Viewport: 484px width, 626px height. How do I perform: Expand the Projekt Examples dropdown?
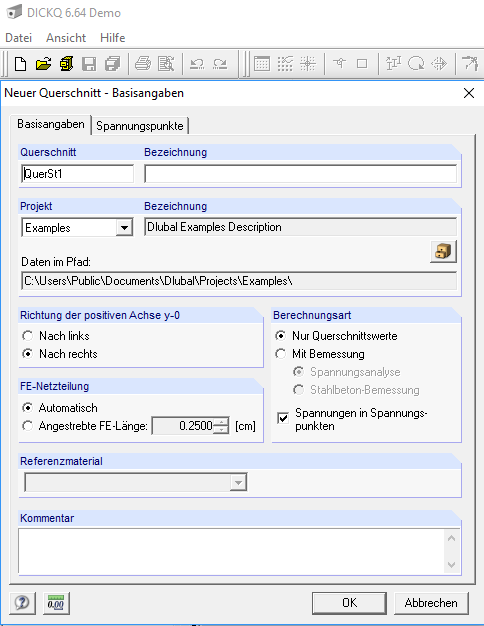[x=124, y=228]
